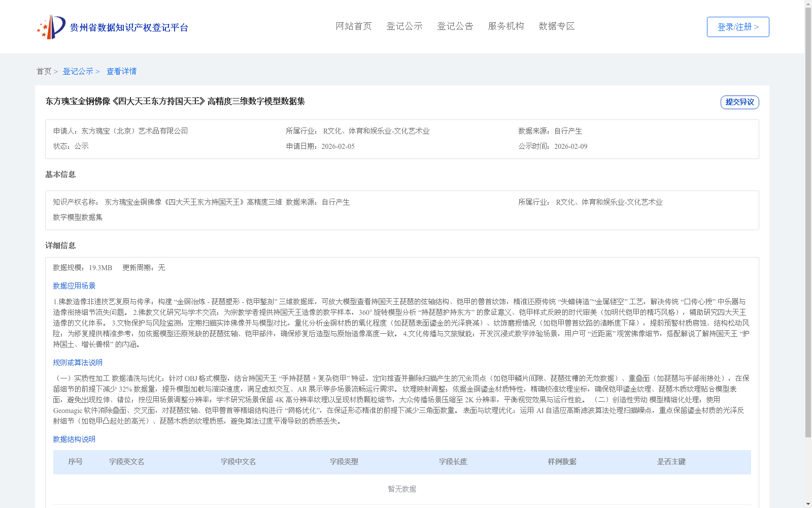Viewport: 812px width, 508px height.
Task: Go to 首页 breadcrumb
Action: click(44, 71)
